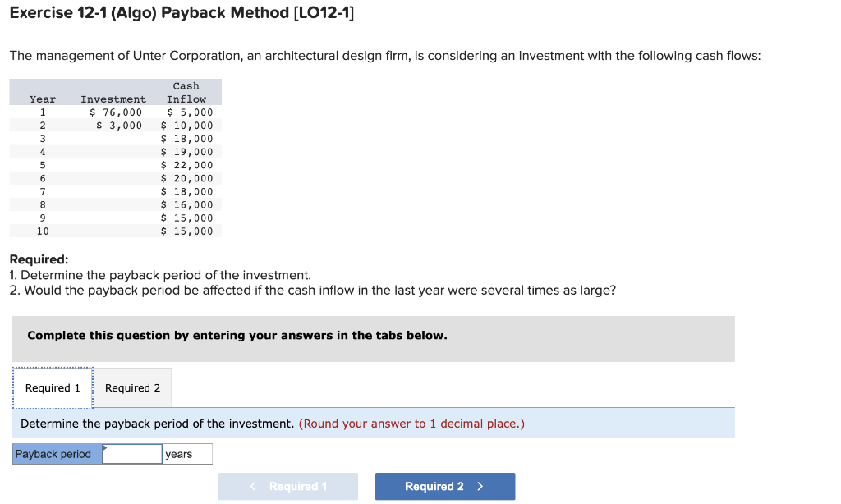Viewport: 841px width, 504px height.
Task: Select the Payback period label cell
Action: point(55,453)
